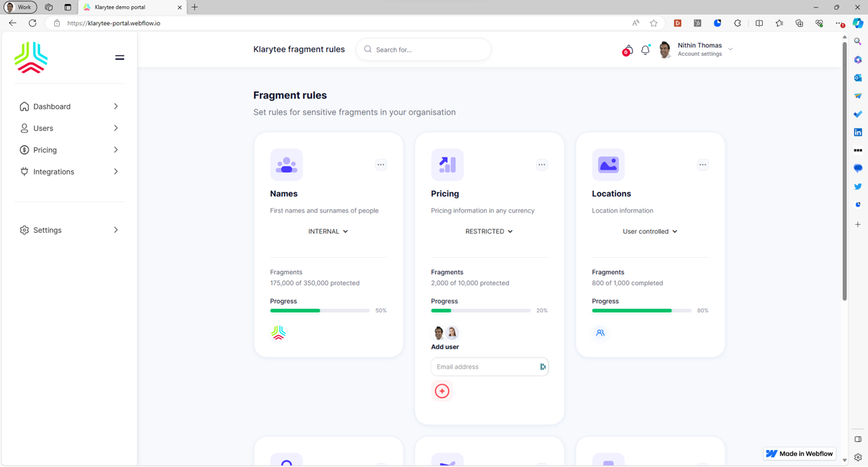
Task: Click the people icon on the Names card
Action: click(286, 164)
